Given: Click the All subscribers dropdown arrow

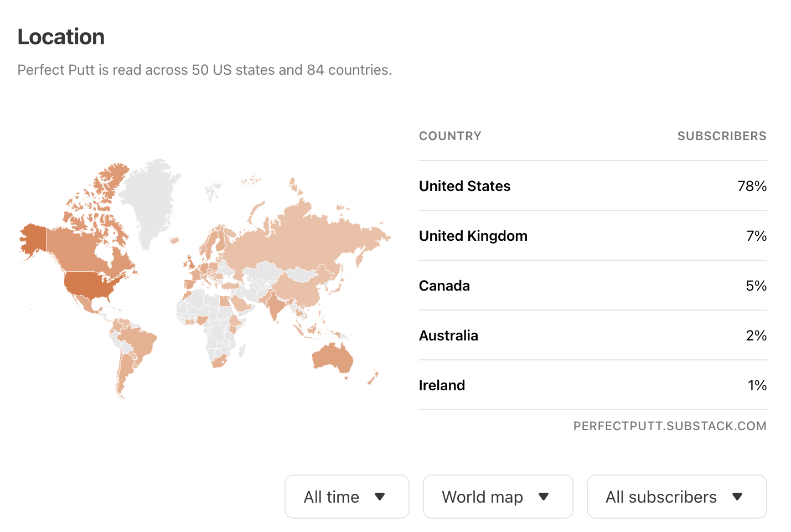Looking at the screenshot, I should pos(737,497).
